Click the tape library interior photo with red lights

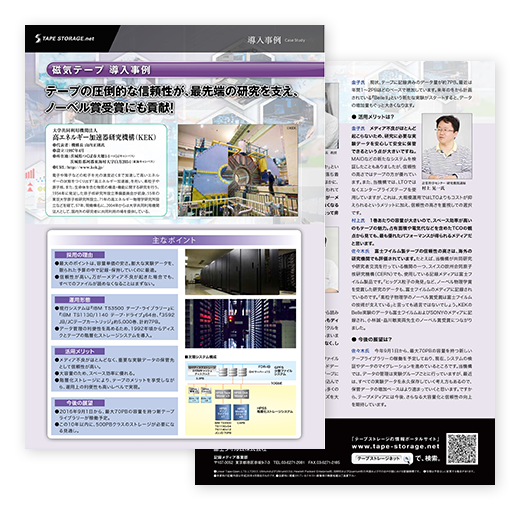tap(240, 323)
